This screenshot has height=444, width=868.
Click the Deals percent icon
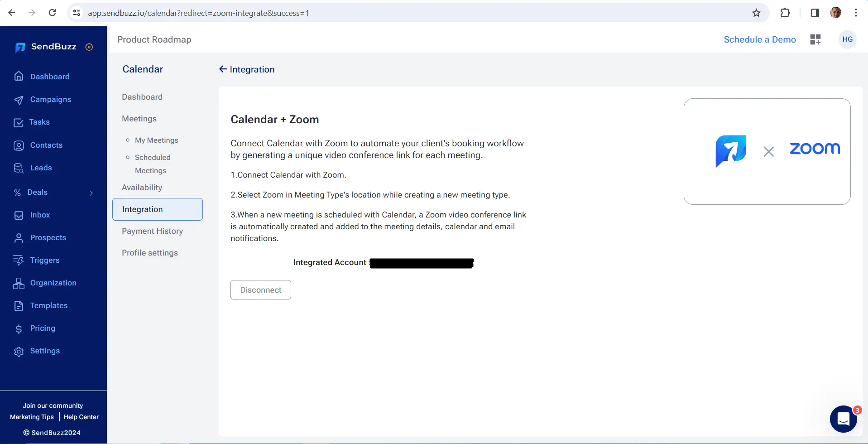click(x=17, y=193)
